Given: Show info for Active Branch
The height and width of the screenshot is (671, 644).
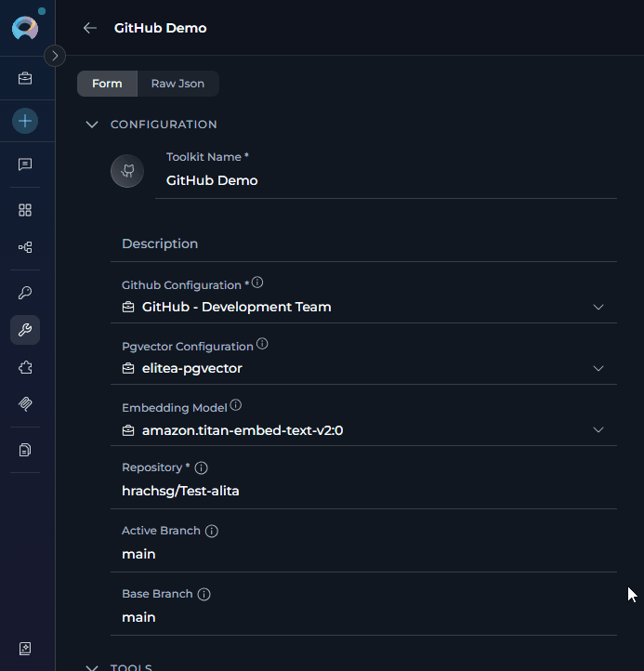Looking at the screenshot, I should click(211, 531).
